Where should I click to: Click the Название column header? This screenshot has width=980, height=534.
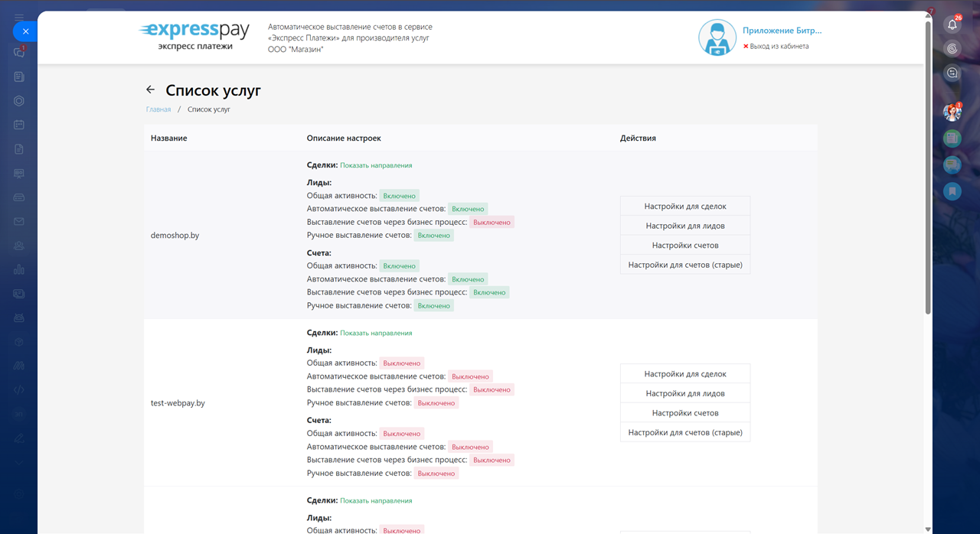coord(168,138)
